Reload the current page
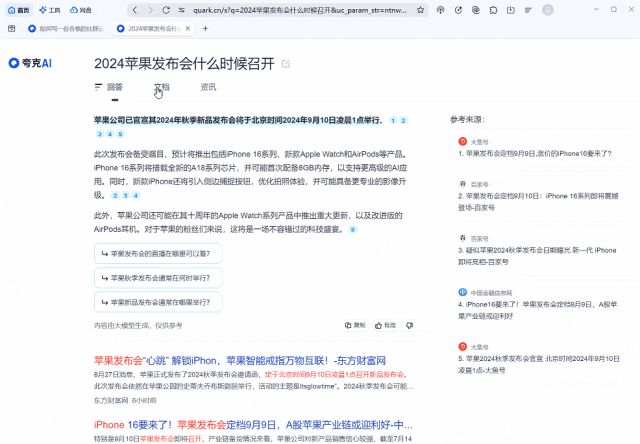This screenshot has width=640, height=444. pyautogui.click(x=166, y=10)
